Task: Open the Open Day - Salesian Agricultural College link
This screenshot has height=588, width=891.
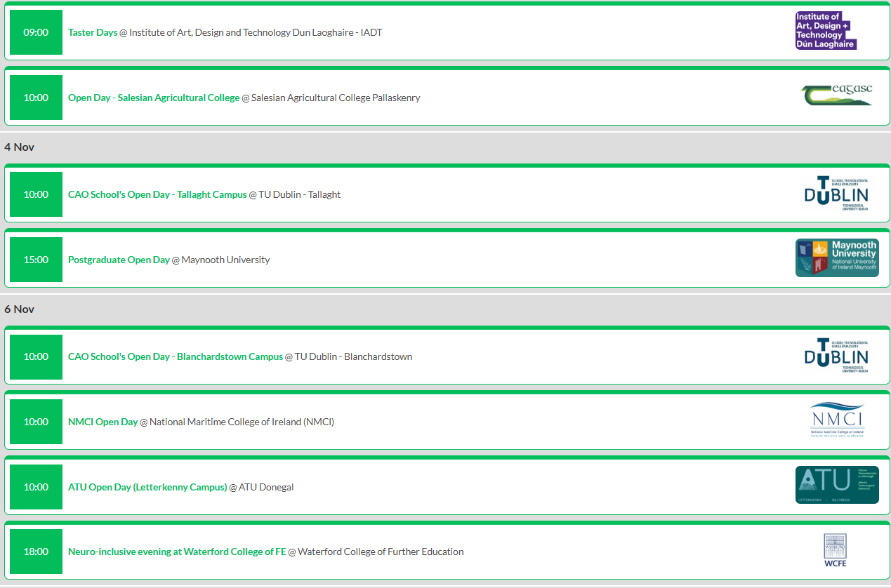Action: tap(154, 98)
